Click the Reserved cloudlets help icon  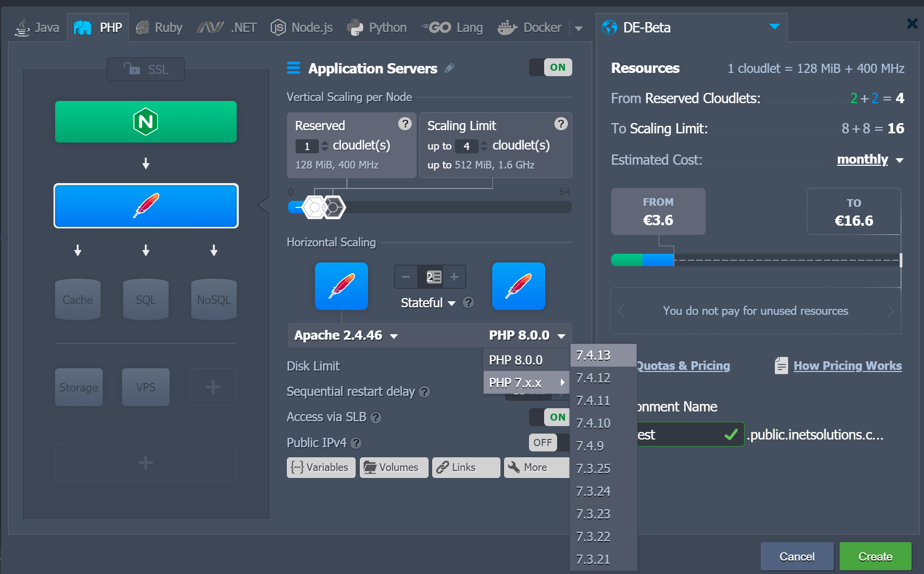click(405, 124)
